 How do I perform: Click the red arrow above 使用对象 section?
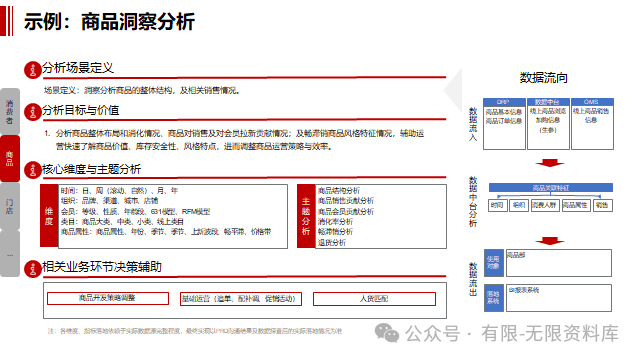pyautogui.click(x=549, y=241)
